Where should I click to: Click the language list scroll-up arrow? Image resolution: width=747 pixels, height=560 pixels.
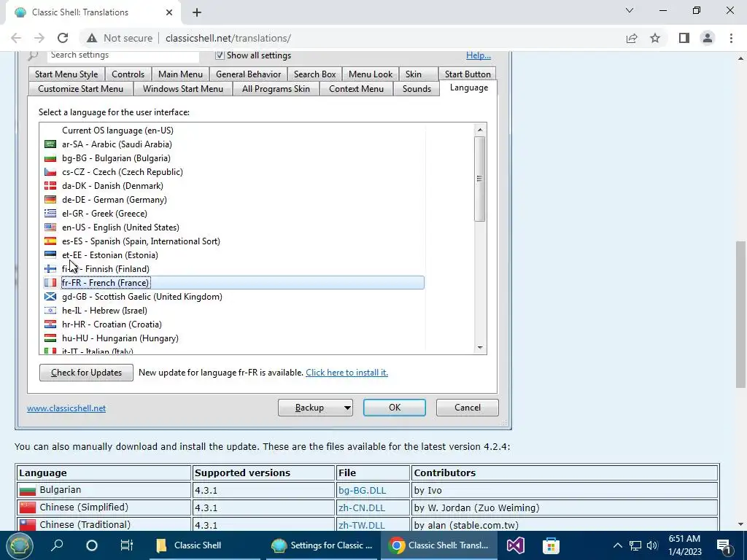click(x=480, y=130)
